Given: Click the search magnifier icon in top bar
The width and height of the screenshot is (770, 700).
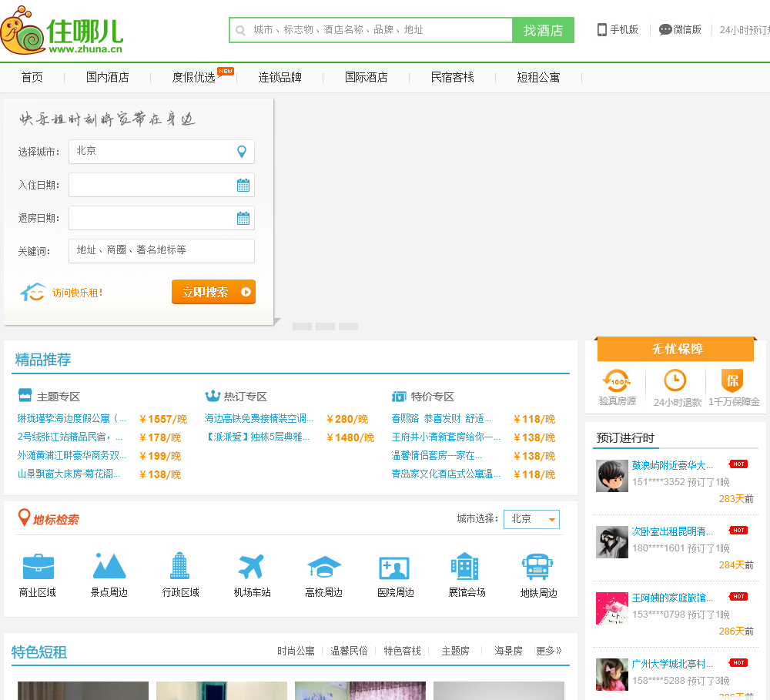Looking at the screenshot, I should point(240,31).
